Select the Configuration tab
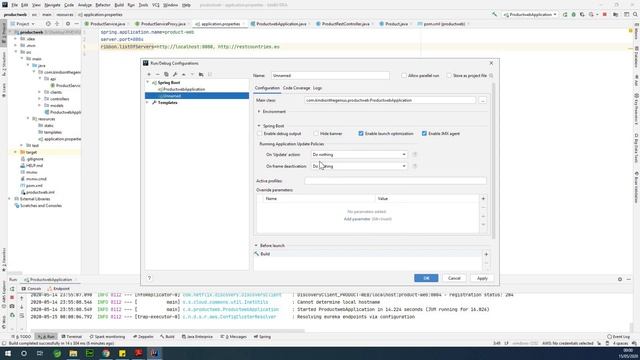This screenshot has height=360, width=640. click(x=267, y=88)
